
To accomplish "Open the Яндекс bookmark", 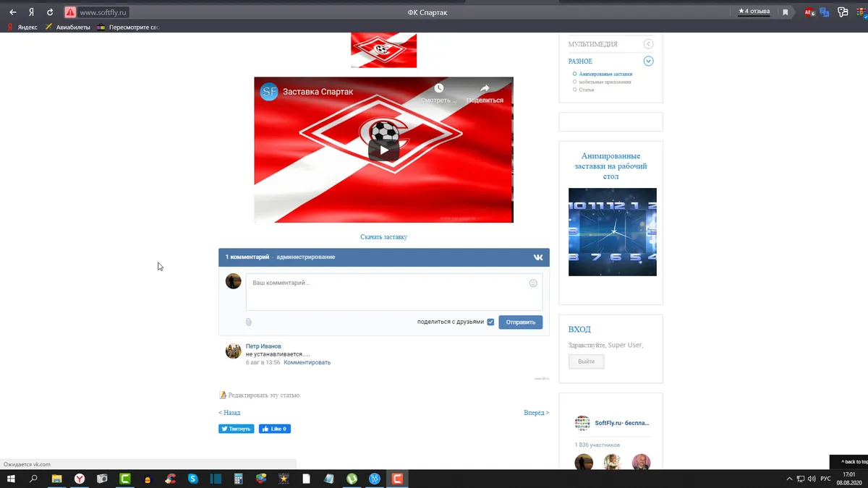I will point(22,27).
